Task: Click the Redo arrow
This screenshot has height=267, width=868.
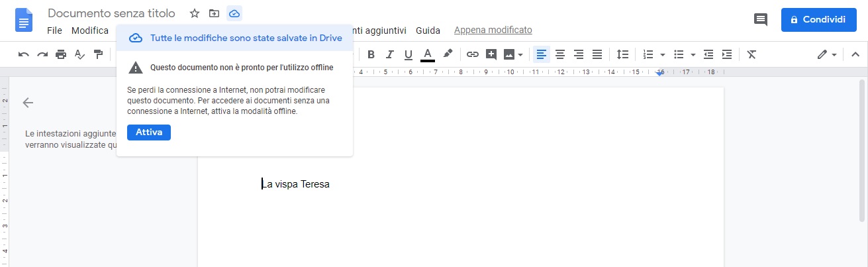Action: [x=42, y=54]
